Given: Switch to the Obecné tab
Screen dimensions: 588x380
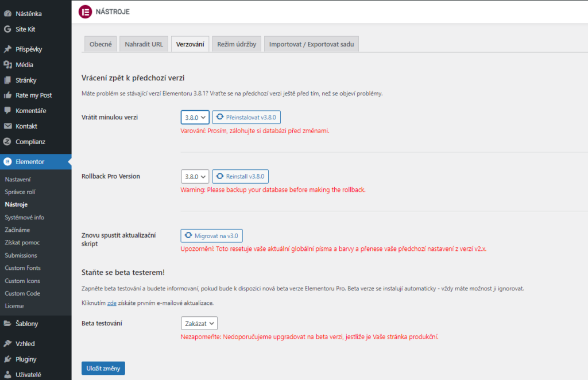Looking at the screenshot, I should (x=100, y=44).
